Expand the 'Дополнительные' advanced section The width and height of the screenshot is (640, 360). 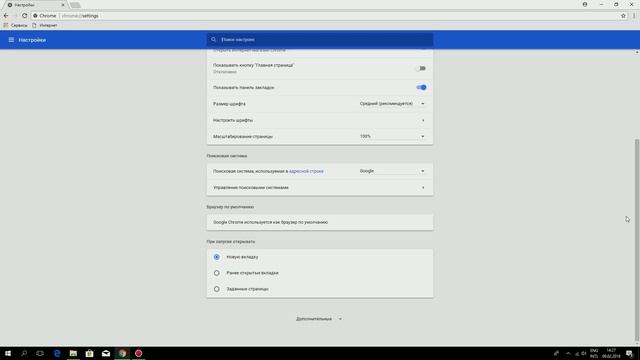point(319,319)
